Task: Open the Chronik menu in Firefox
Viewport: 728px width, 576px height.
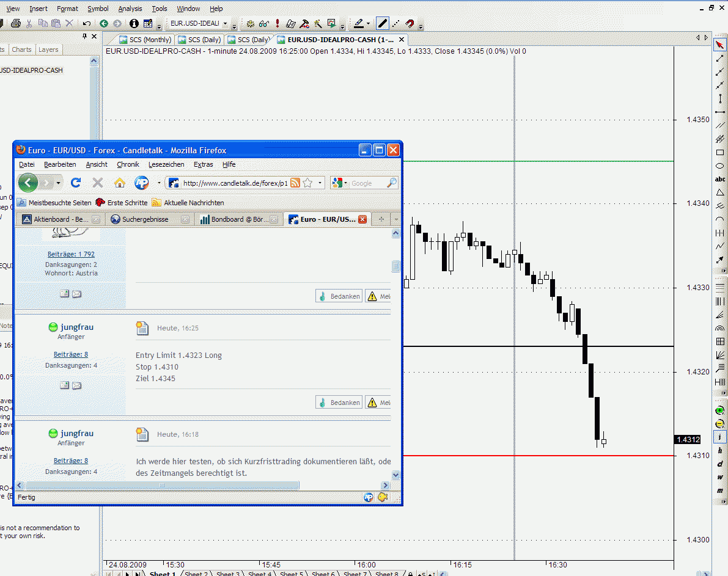Action: [x=128, y=164]
